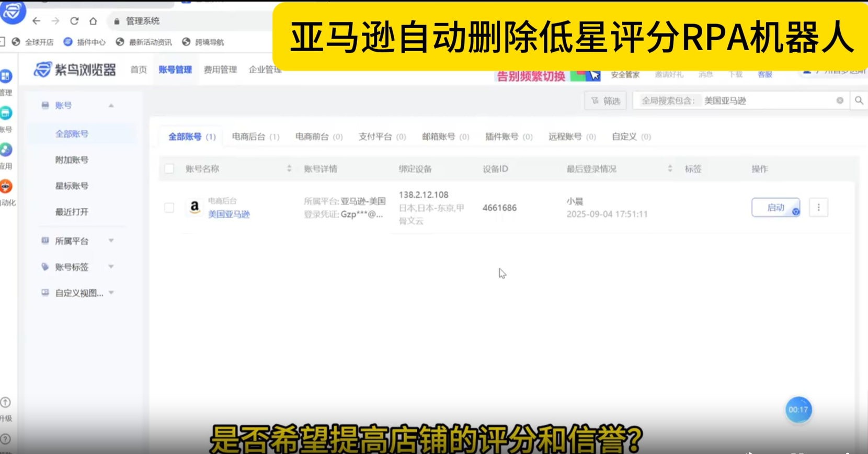Screen dimensions: 868x454
Task: Open the 美国亚马逊 account link
Action: point(229,214)
